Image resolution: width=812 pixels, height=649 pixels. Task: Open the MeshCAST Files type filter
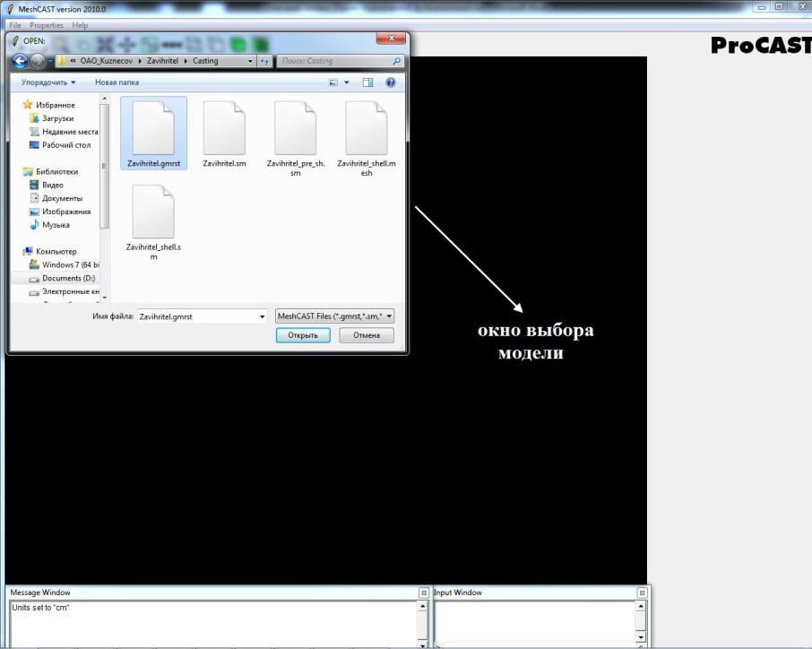click(x=334, y=316)
